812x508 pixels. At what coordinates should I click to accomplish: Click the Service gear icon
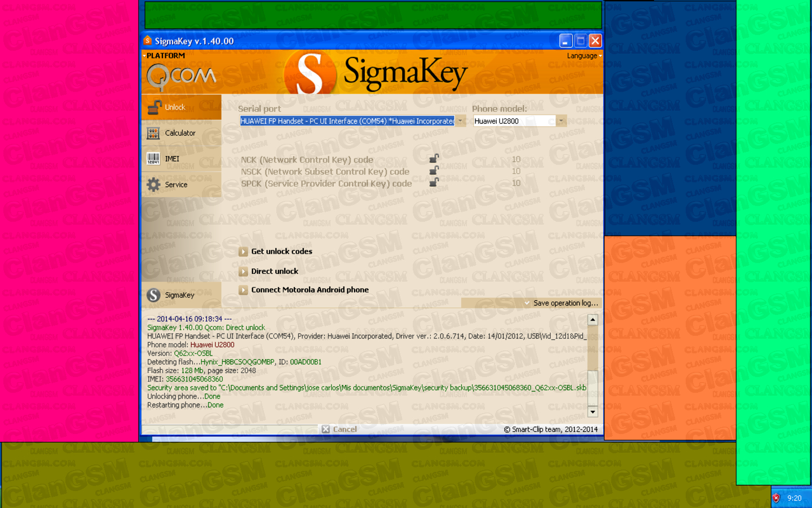(153, 185)
